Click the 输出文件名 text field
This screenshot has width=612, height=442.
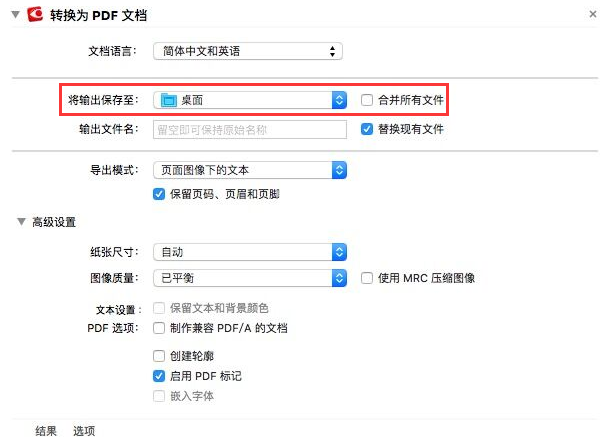pos(249,129)
